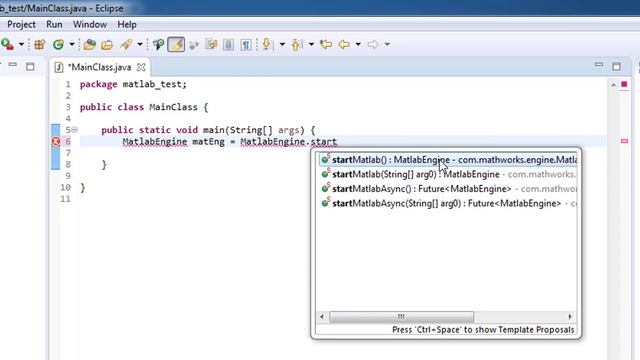The height and width of the screenshot is (360, 640).
Task: Expand the Previous Annotation dropdown arrow
Action: 311,44
